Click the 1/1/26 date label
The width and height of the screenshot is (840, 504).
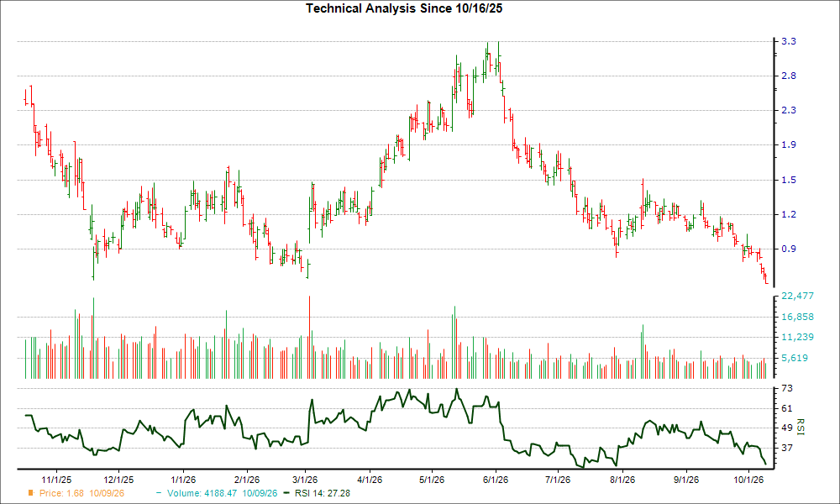tap(182, 480)
